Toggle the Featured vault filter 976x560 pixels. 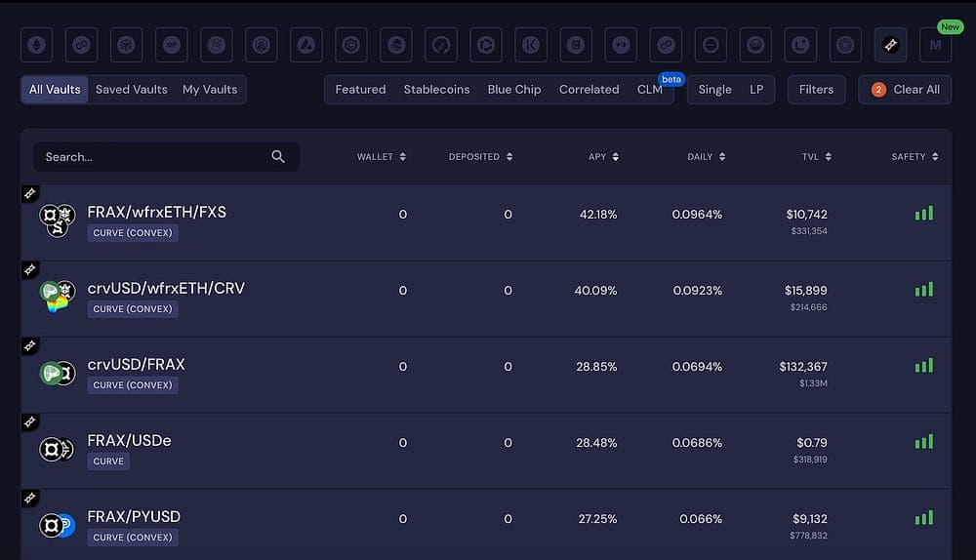coord(360,90)
